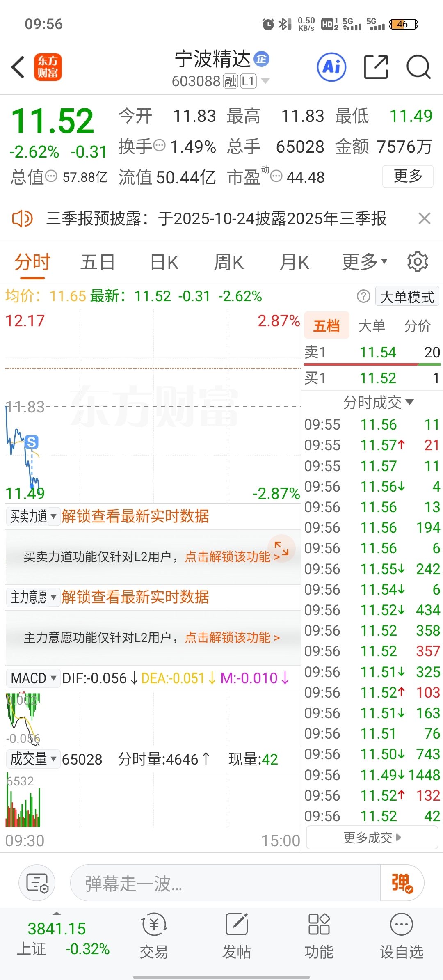Tap the 融 margin badge

[x=231, y=81]
